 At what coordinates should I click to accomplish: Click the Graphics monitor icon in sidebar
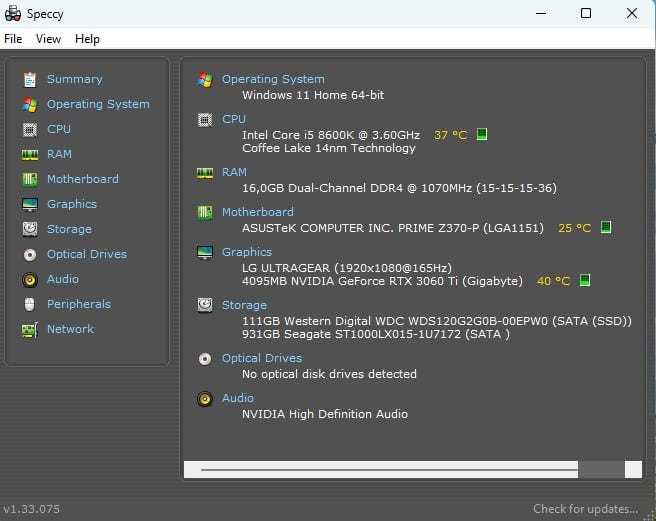30,205
